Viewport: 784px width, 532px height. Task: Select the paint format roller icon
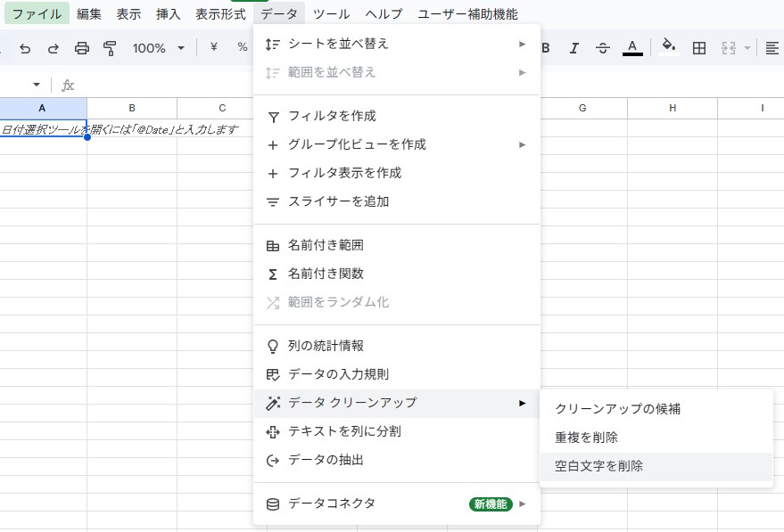click(x=110, y=48)
